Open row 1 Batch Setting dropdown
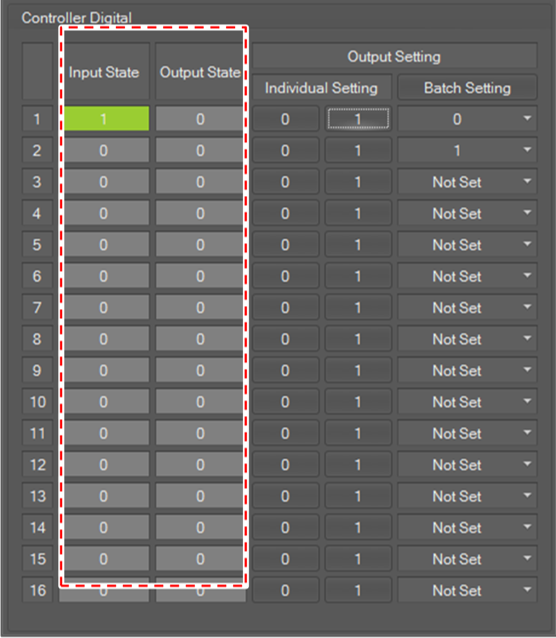 (467, 119)
